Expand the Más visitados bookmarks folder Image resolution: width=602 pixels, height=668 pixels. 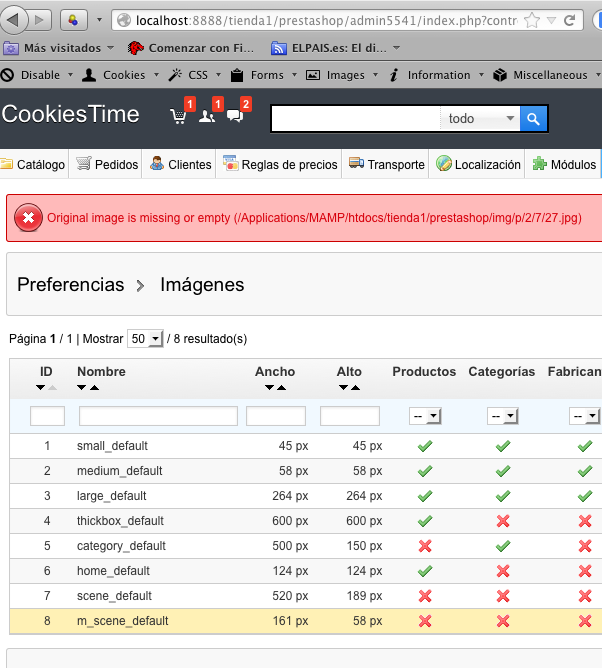(x=59, y=48)
